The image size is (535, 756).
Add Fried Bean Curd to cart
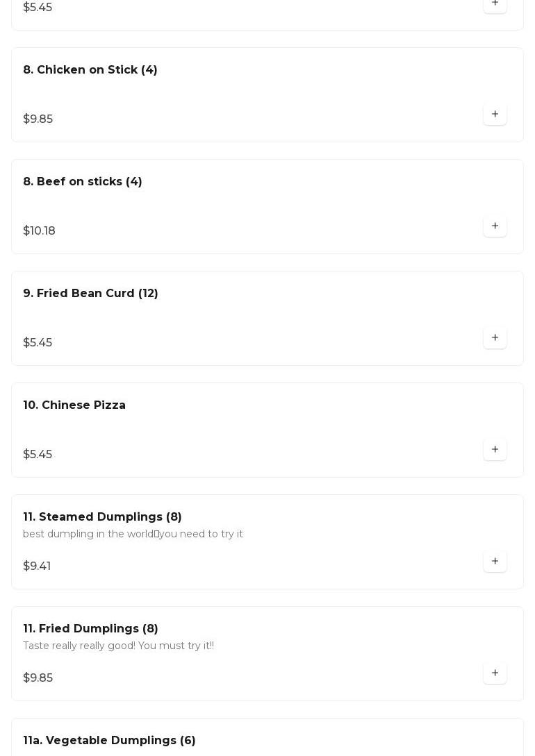pyautogui.click(x=495, y=338)
